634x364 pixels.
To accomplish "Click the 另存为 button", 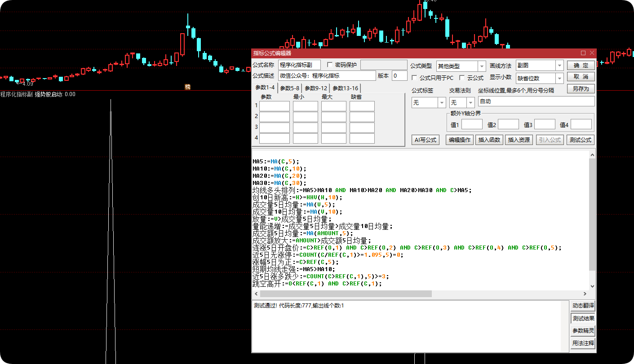I will click(581, 88).
